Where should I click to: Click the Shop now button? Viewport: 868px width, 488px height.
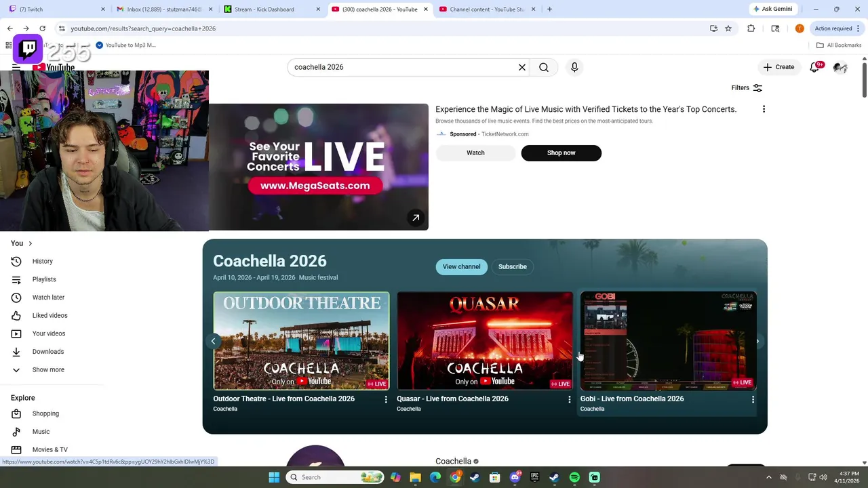click(561, 153)
